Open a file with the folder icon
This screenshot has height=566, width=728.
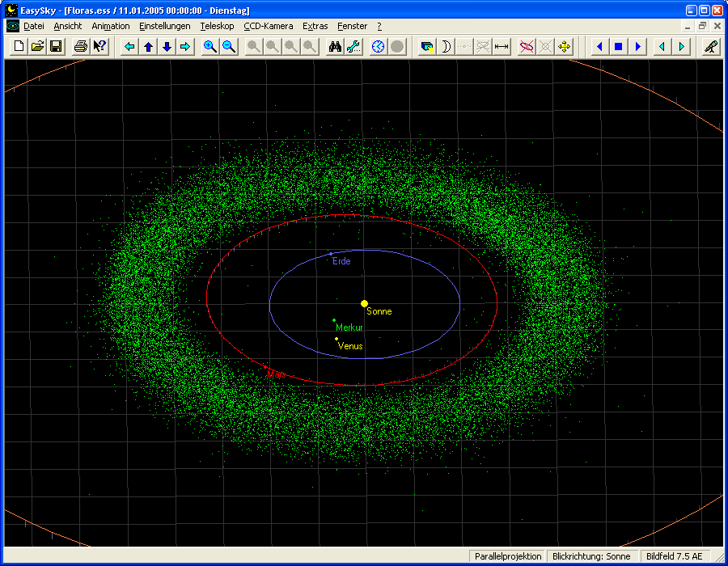point(37,47)
